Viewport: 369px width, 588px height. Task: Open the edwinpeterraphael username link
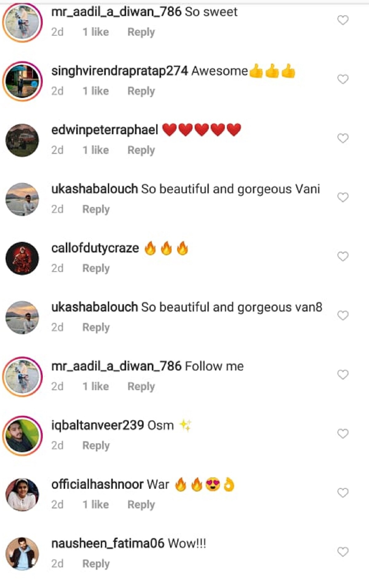coord(105,130)
